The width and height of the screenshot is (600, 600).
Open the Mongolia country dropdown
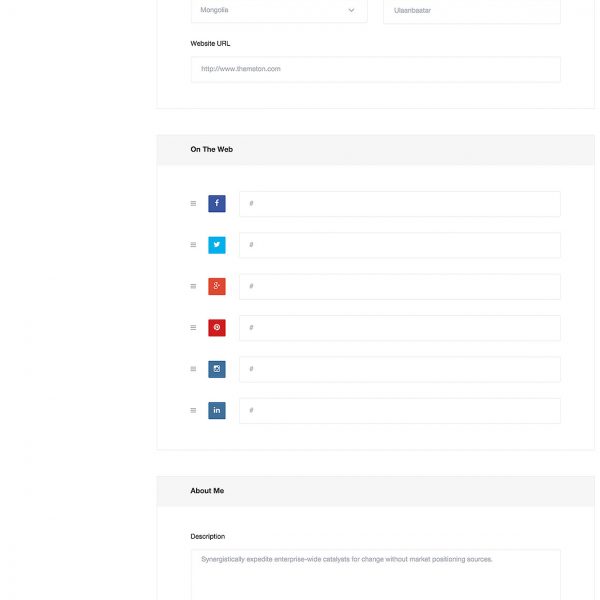tap(279, 11)
